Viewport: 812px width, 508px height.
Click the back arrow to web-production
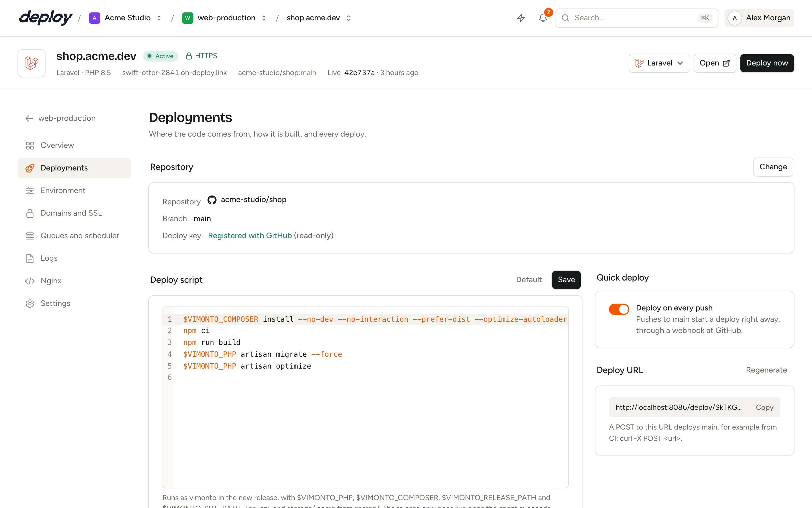click(x=29, y=118)
